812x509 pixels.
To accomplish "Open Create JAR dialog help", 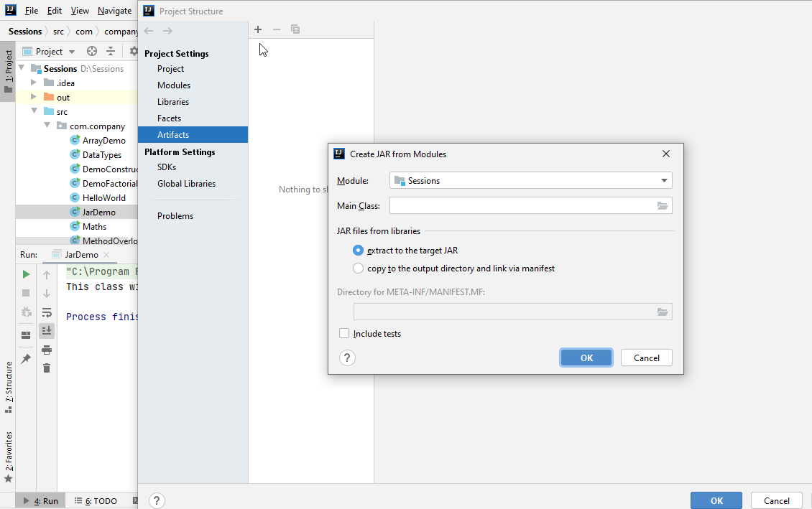I will click(x=347, y=358).
